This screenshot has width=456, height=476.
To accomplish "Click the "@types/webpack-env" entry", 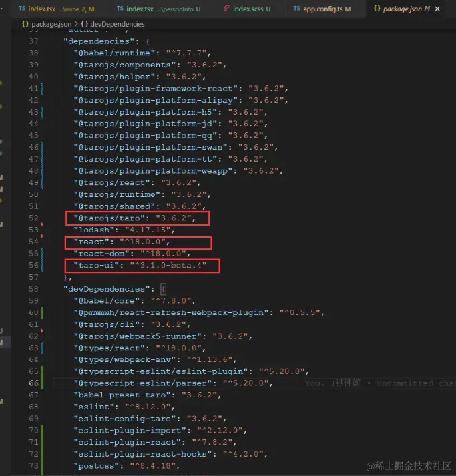I will [155, 359].
